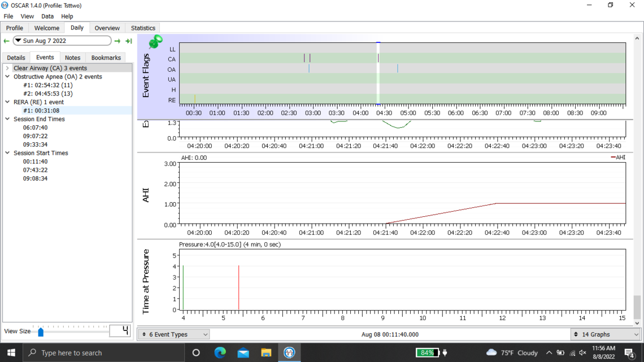Open the Bookmarks sub-tab
644x362 pixels.
pyautogui.click(x=106, y=58)
